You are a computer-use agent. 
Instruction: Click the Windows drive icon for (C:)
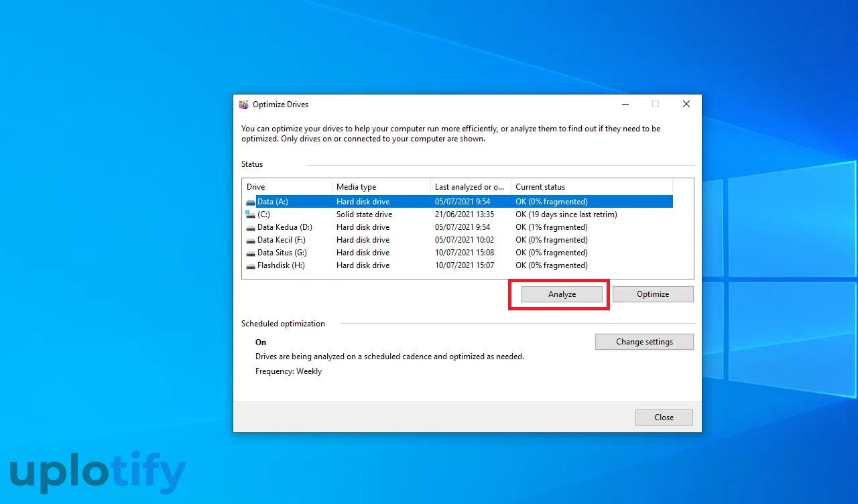251,214
